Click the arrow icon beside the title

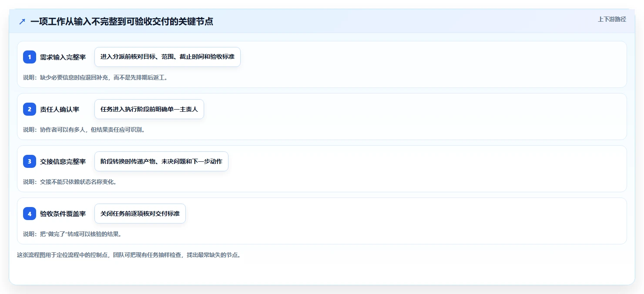pos(22,21)
